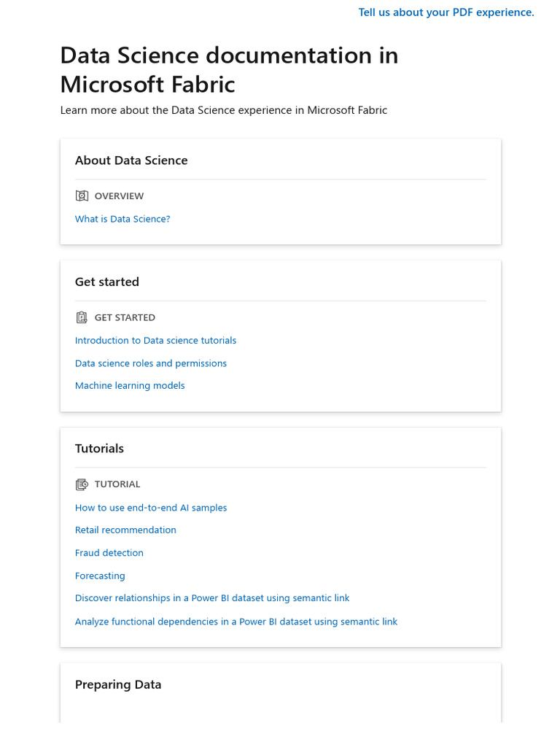Open the 'What is Data Science?' link
Viewport: 560px width, 747px height.
122,219
